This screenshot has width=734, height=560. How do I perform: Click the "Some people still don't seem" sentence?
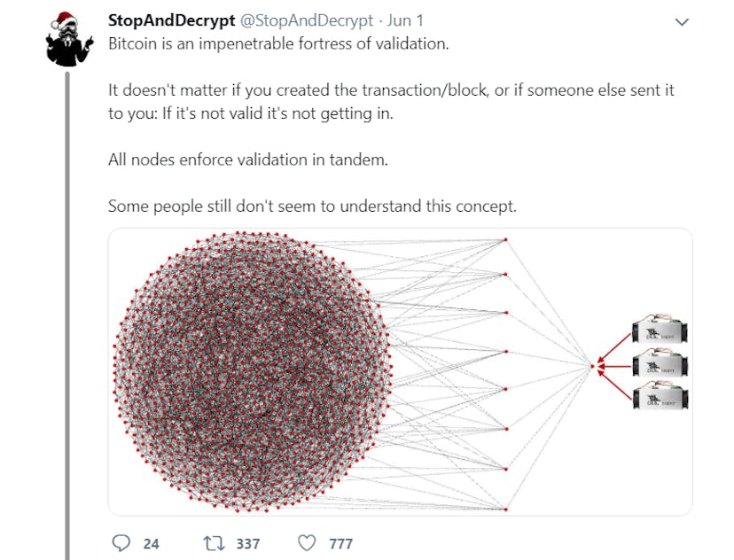(x=311, y=206)
